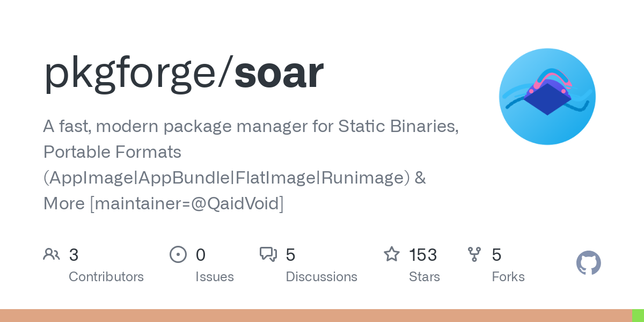Click the contributors count 3
The height and width of the screenshot is (322, 644).
[74, 254]
